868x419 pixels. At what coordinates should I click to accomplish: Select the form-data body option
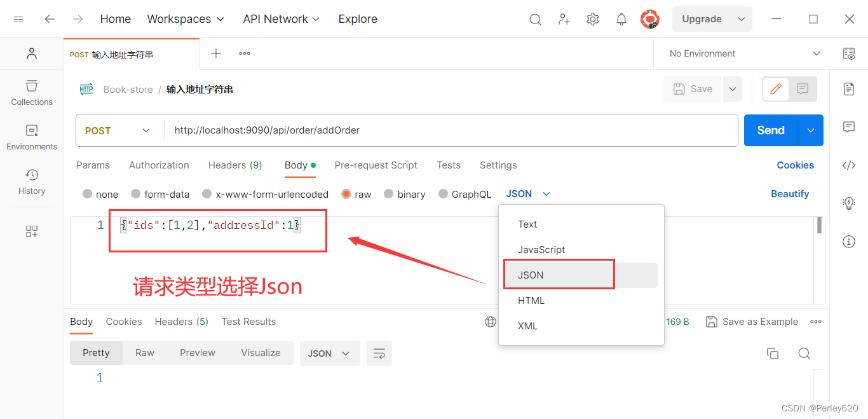160,194
